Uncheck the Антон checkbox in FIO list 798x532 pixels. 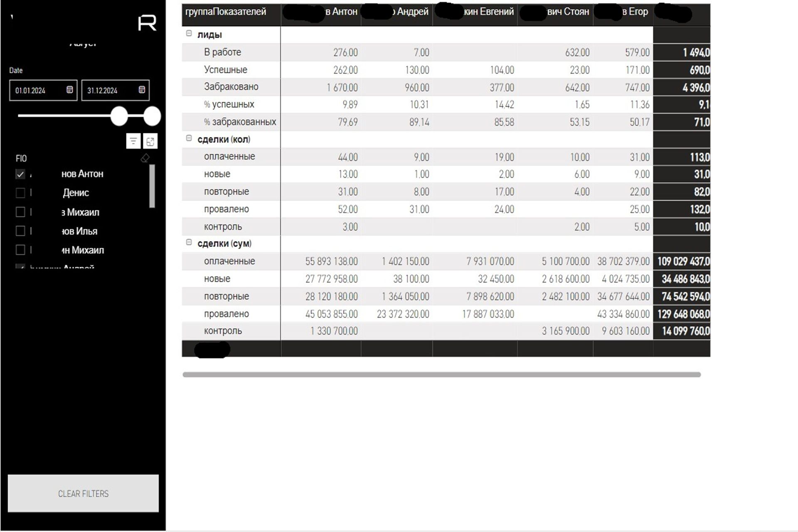[x=20, y=174]
